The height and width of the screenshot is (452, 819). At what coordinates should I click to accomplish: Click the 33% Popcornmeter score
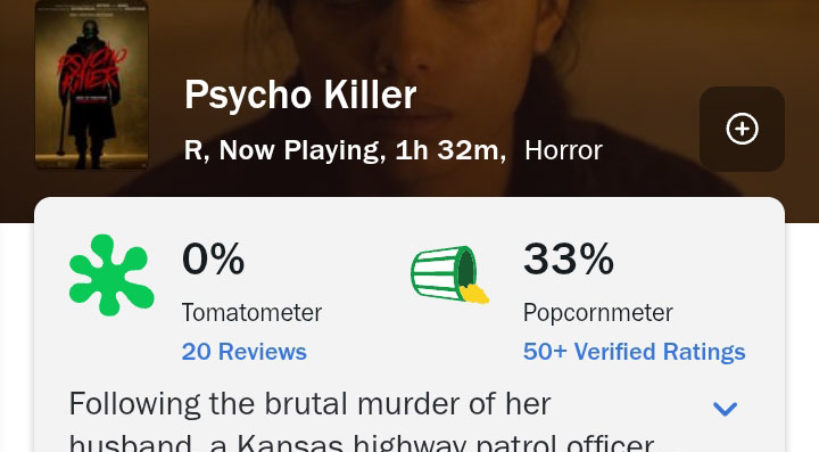tap(568, 259)
